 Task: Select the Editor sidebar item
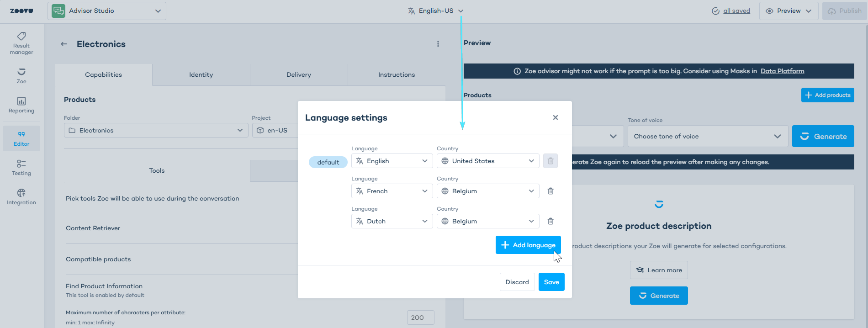[21, 138]
